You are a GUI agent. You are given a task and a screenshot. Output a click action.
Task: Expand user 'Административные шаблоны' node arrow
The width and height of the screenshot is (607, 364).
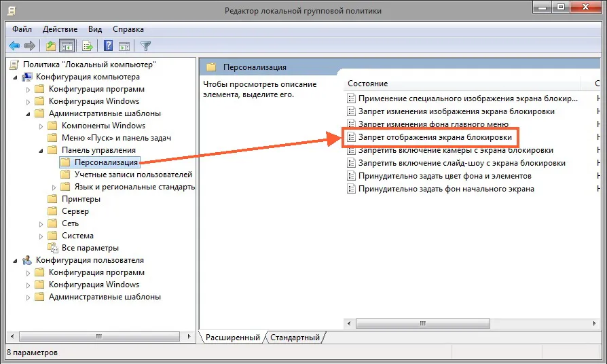tap(28, 297)
